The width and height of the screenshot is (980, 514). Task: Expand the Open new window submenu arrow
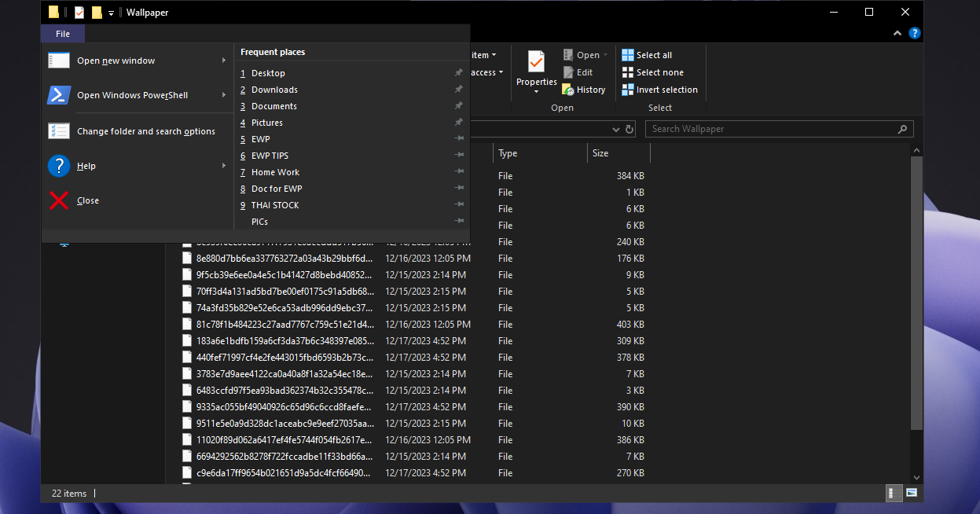224,61
